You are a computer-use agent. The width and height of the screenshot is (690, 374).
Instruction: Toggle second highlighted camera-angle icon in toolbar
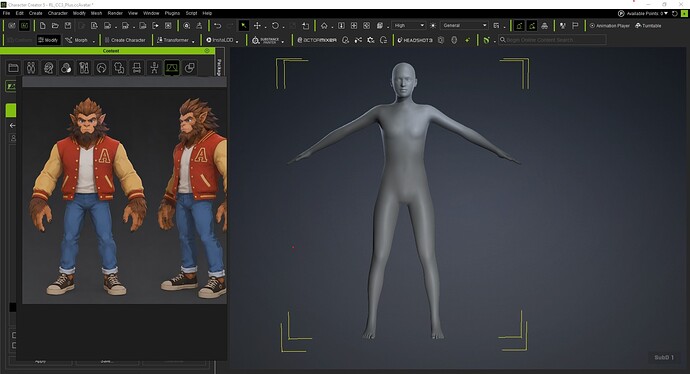tap(532, 26)
